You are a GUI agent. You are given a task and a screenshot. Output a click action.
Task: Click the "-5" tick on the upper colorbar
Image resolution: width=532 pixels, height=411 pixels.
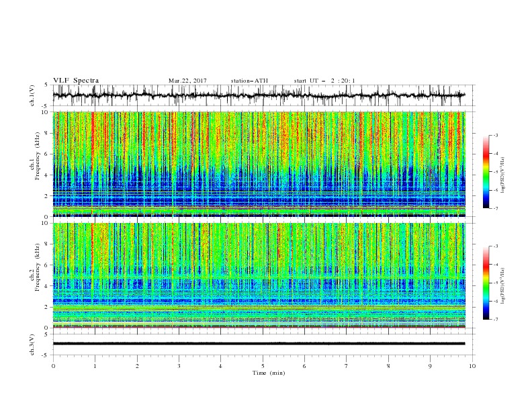(x=495, y=172)
